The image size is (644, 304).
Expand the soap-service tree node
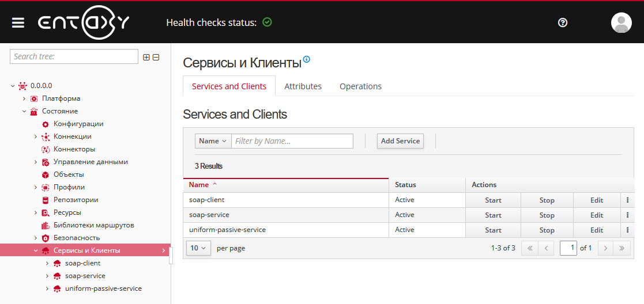(47, 276)
